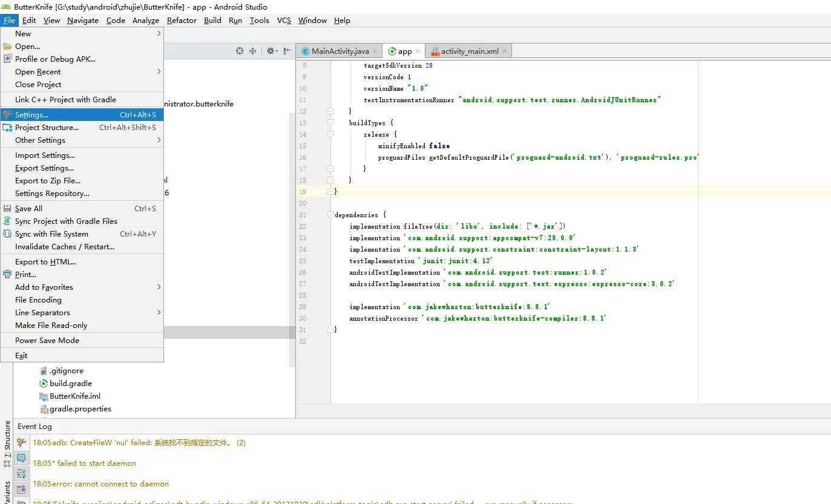Expand the New submenu arrow
This screenshot has width=831, height=504.
[x=159, y=33]
